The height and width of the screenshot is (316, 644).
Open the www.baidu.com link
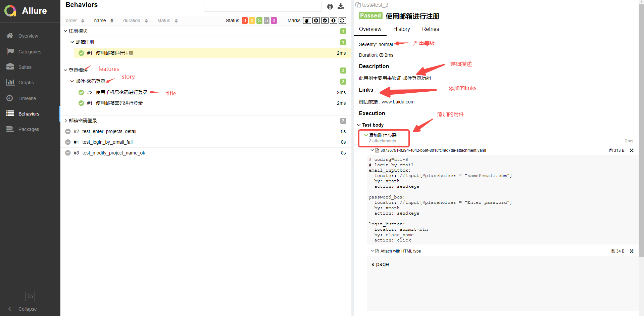tap(398, 102)
